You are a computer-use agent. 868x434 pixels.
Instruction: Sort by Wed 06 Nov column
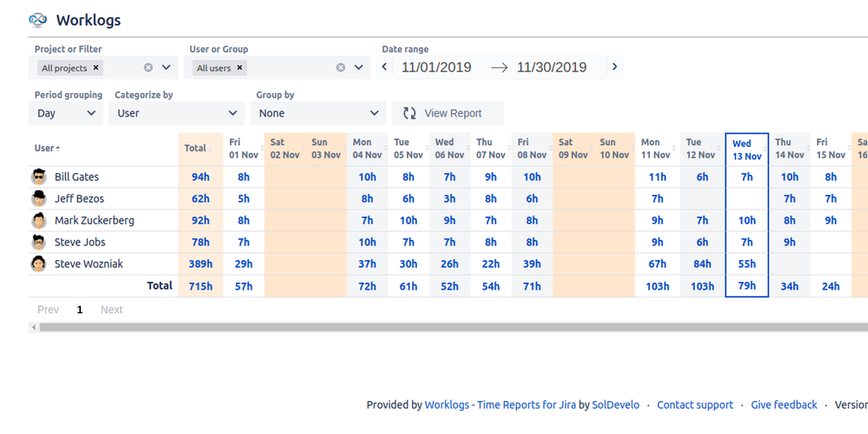tap(449, 149)
